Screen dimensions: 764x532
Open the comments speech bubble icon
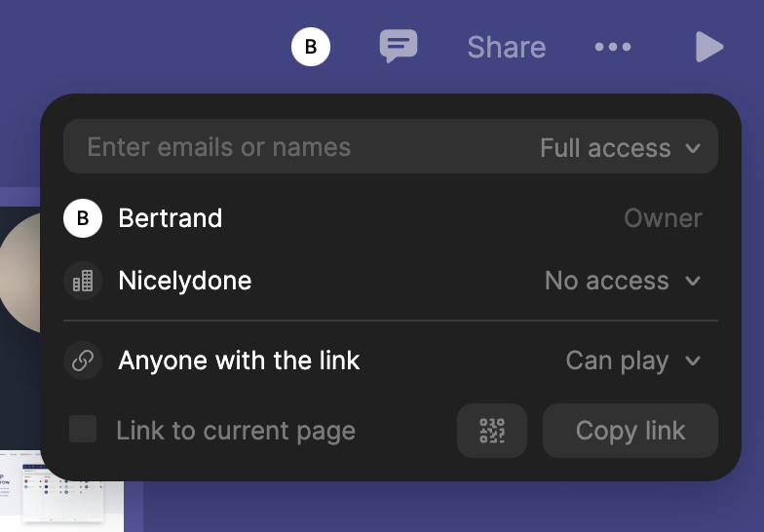[x=399, y=47]
